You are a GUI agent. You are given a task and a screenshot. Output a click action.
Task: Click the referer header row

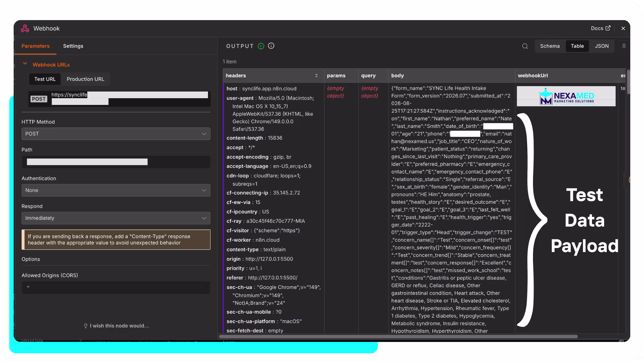[x=262, y=278]
